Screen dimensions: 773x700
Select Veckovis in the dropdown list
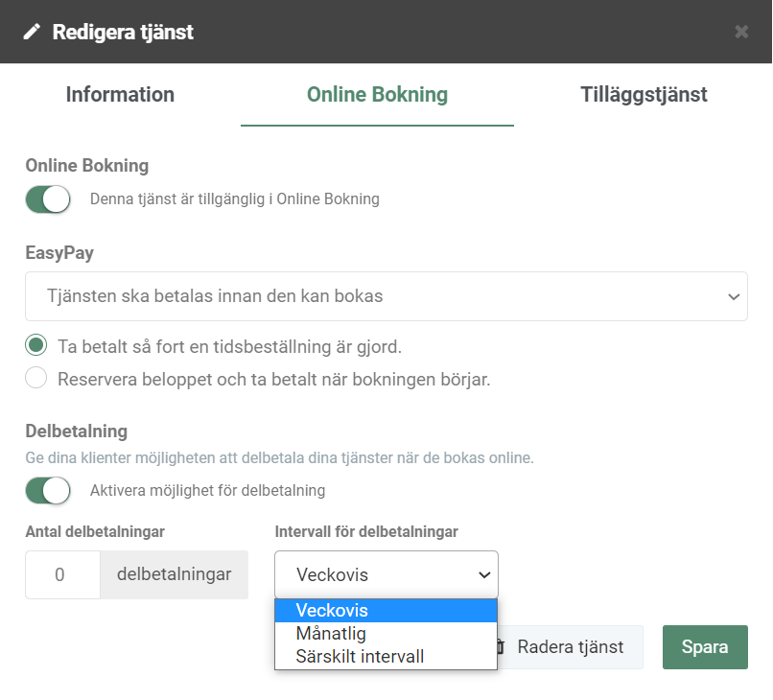(386, 610)
